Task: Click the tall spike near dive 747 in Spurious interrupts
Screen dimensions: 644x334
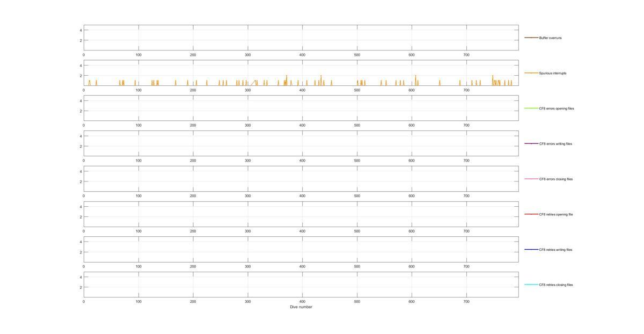Action: (x=493, y=80)
